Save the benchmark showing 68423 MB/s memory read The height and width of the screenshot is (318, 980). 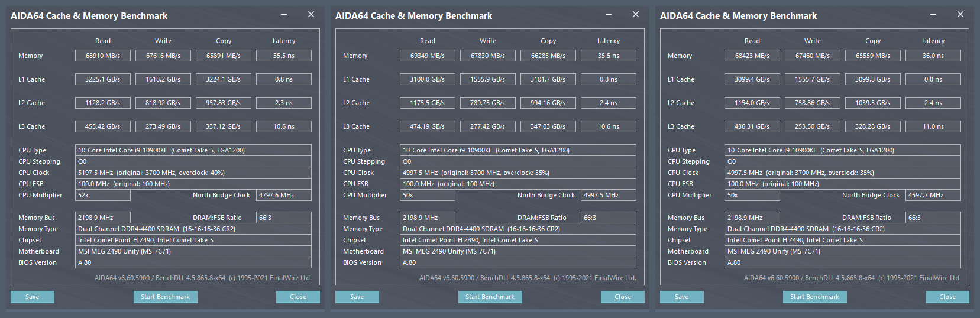coord(682,297)
